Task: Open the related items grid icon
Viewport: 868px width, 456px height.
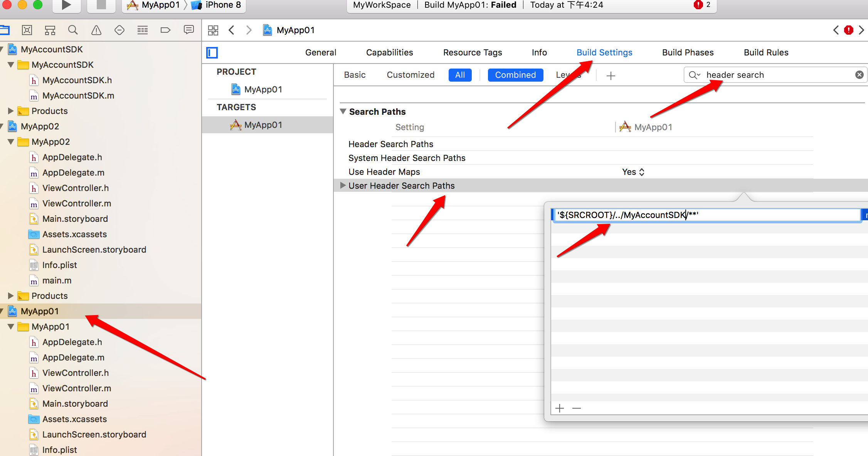Action: pyautogui.click(x=213, y=30)
